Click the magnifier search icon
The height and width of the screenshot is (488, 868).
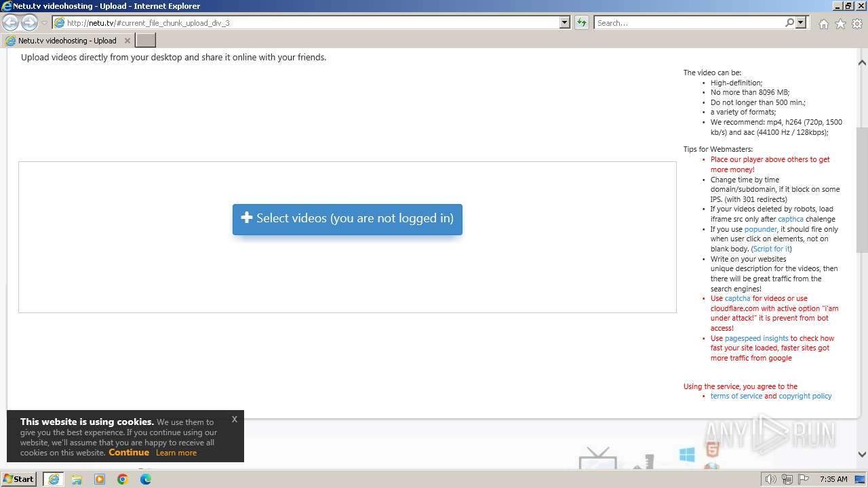789,22
